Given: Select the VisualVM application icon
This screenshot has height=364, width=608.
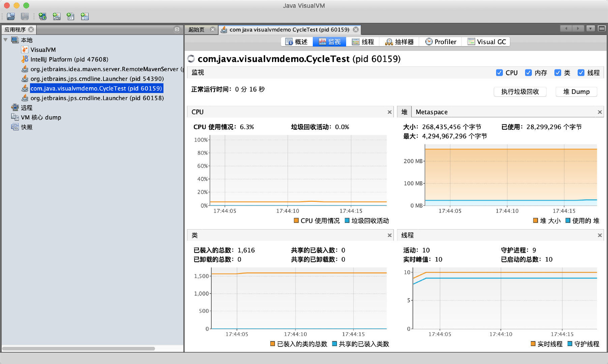Looking at the screenshot, I should point(25,50).
